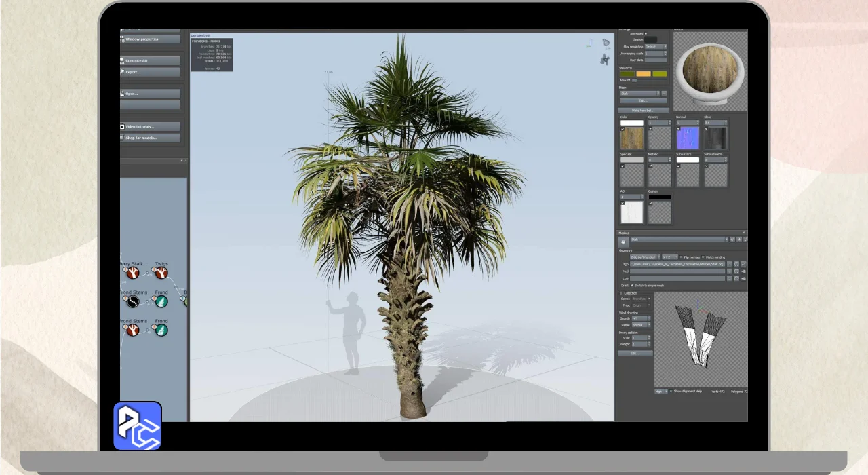Click the light direction icon in viewport
This screenshot has width=868, height=475.
(606, 43)
